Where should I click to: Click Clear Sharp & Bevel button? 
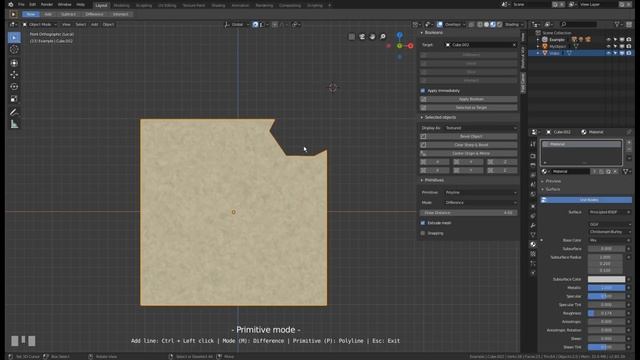[469, 145]
